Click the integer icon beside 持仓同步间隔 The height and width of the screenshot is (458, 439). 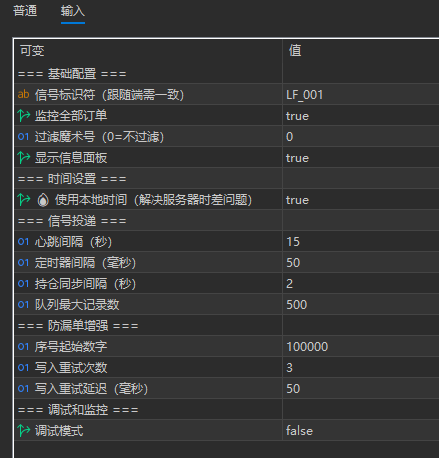pyautogui.click(x=23, y=284)
